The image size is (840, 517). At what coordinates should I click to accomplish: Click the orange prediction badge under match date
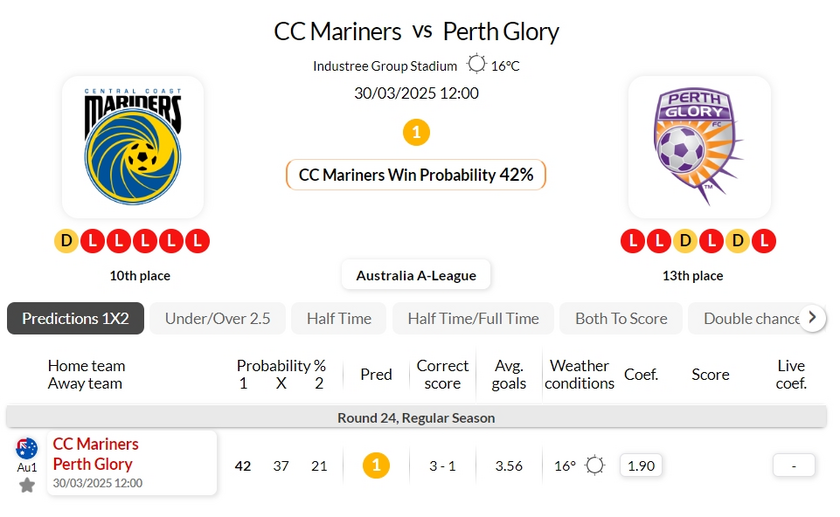pos(416,132)
